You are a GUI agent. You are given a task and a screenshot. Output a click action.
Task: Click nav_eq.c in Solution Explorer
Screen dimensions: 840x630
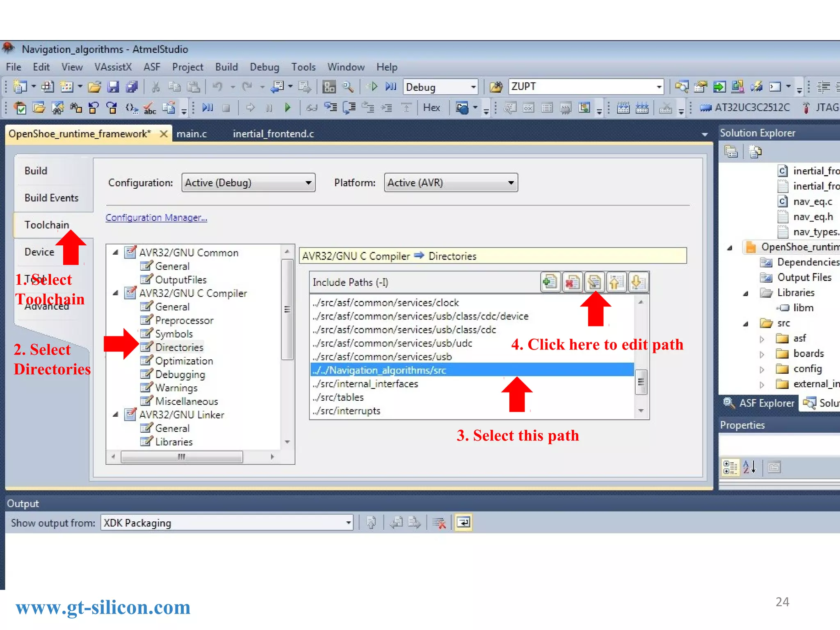813,201
